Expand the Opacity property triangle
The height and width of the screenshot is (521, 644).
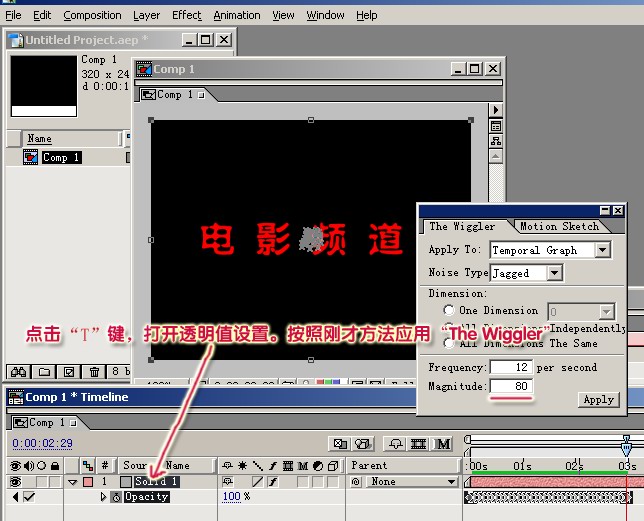pyautogui.click(x=103, y=497)
